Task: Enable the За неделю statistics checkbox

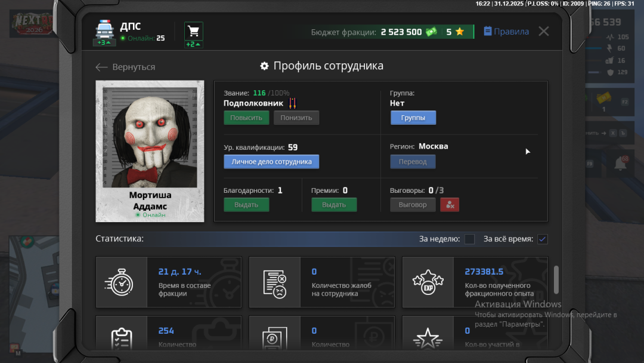Action: coord(469,239)
